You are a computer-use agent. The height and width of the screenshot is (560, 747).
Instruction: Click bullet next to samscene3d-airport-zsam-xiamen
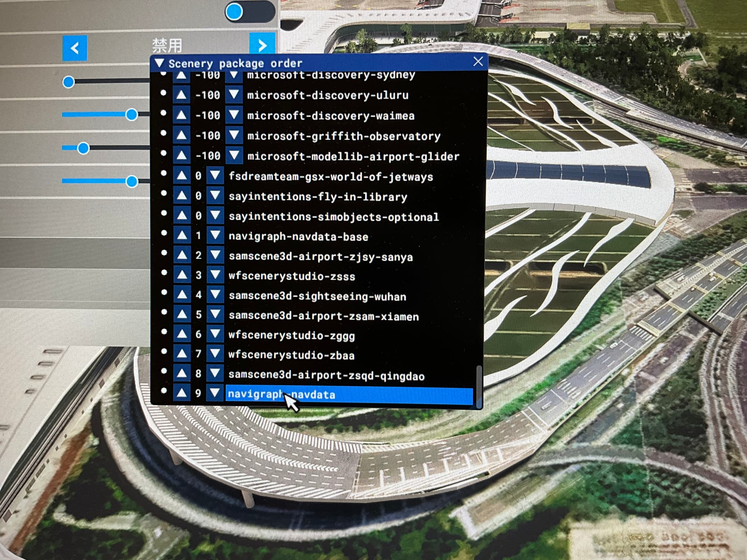coord(164,312)
